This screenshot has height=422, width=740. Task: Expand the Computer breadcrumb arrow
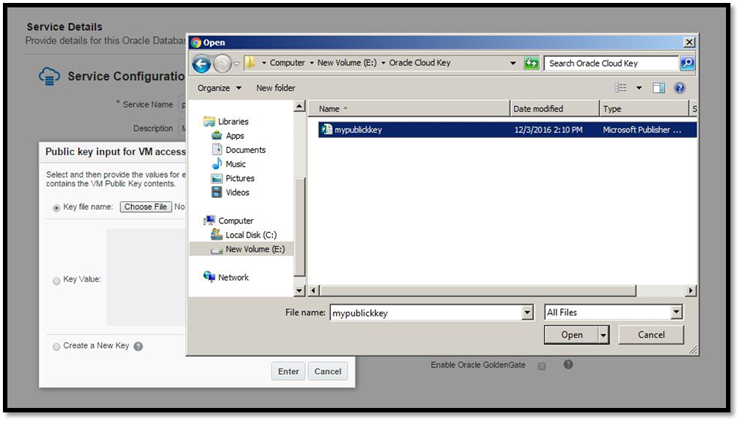pos(311,63)
